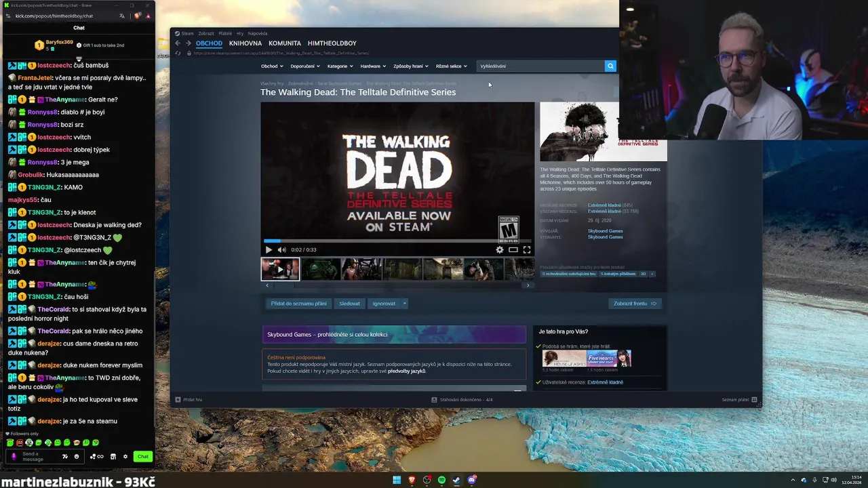Open volume control in system tray
This screenshot has height=488, width=868.
[833, 480]
